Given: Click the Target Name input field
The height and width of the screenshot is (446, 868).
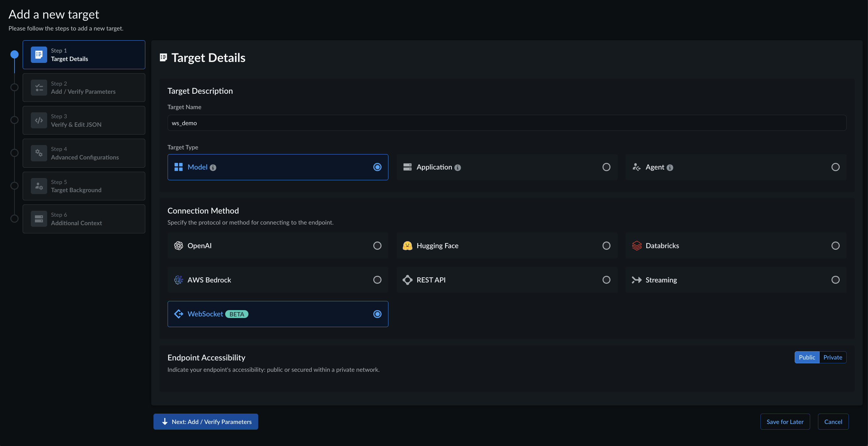Looking at the screenshot, I should tap(506, 123).
